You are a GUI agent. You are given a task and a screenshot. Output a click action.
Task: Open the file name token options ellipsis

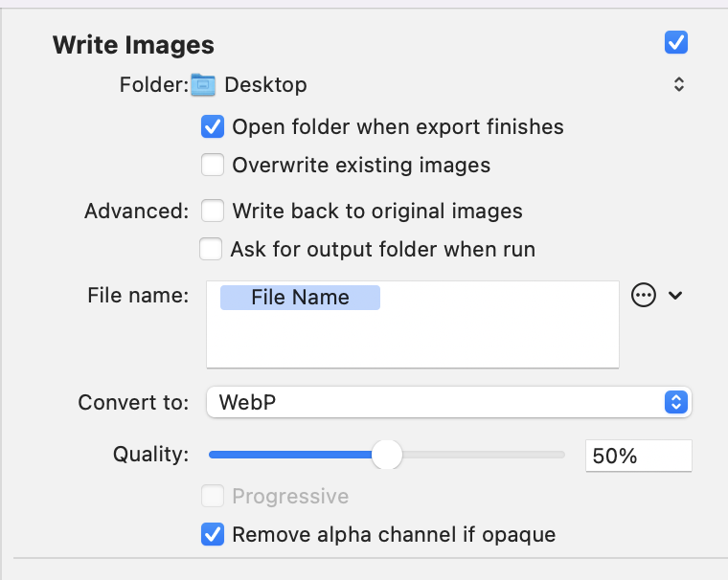click(644, 295)
